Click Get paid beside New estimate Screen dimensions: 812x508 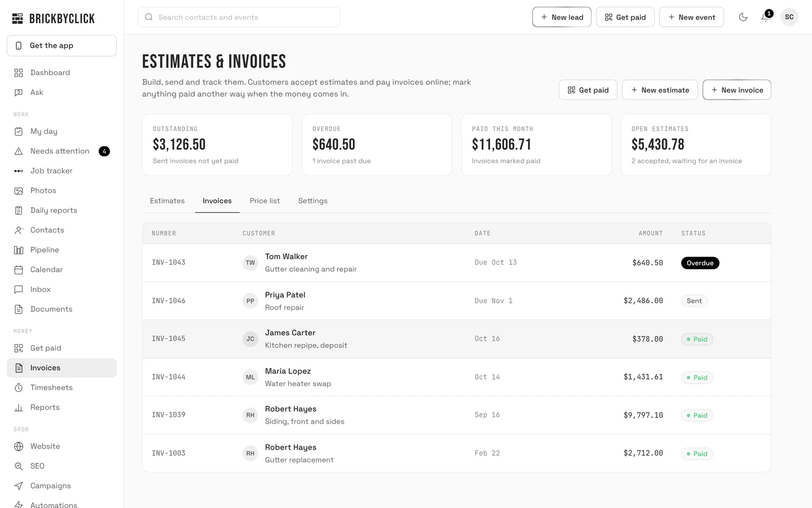click(588, 90)
